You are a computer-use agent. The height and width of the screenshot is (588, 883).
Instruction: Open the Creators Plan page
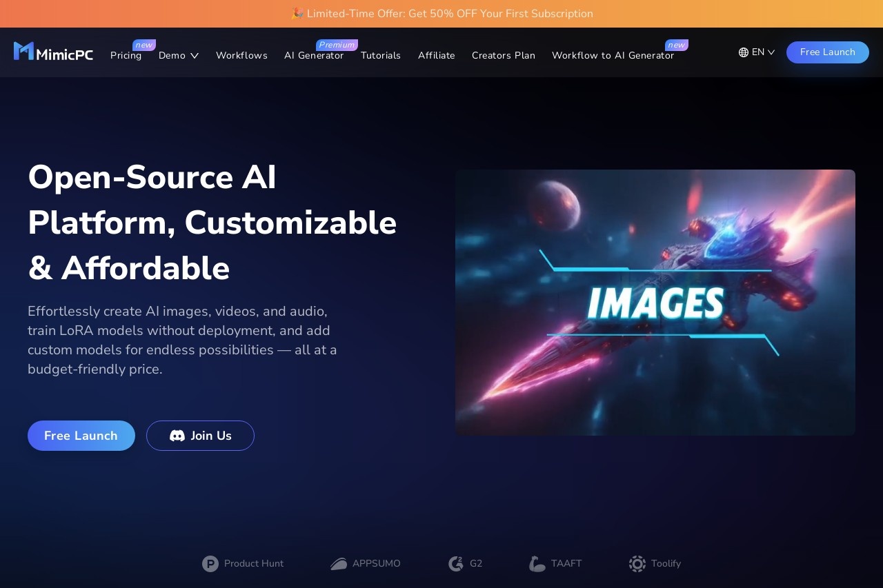[x=504, y=56]
